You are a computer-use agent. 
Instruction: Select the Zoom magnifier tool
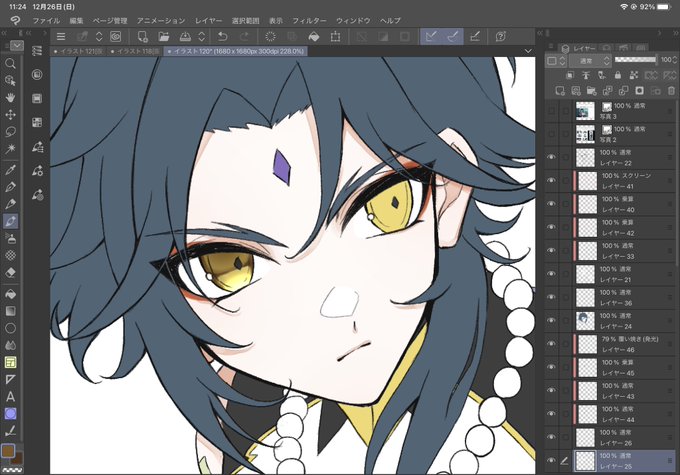pos(10,64)
